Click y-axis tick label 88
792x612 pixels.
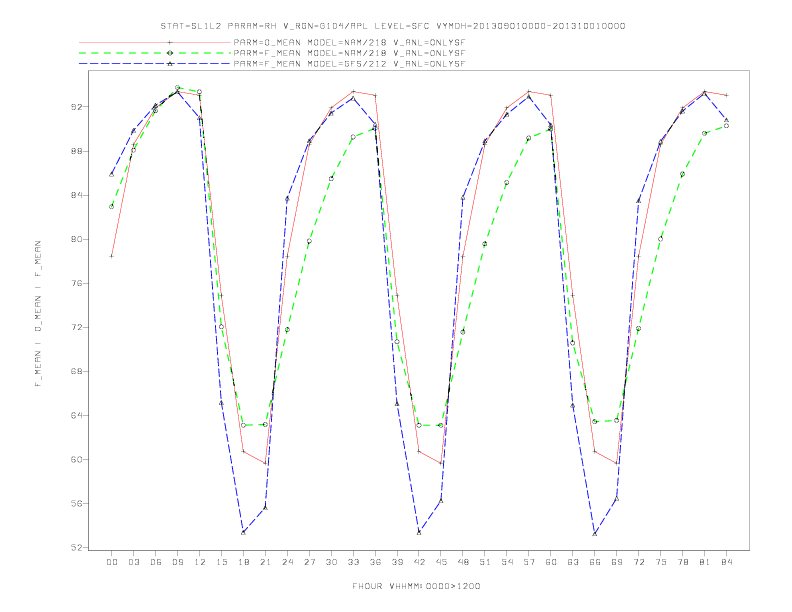[77, 151]
